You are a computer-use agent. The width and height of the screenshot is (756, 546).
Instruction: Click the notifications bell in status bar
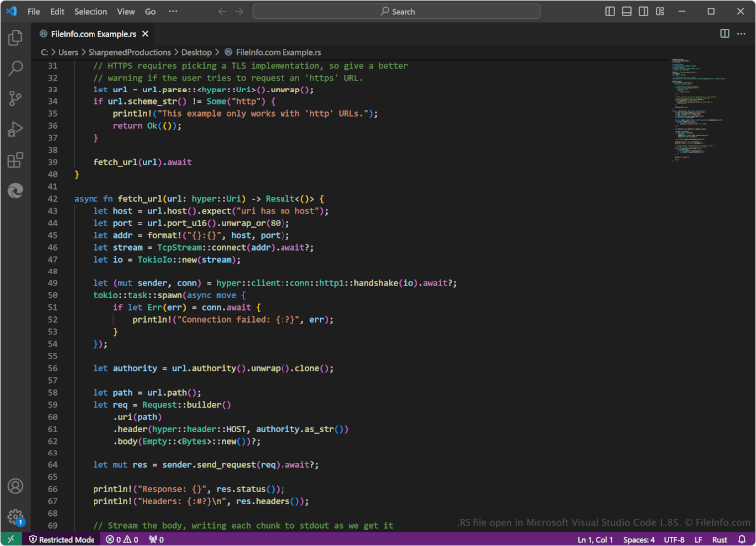pos(741,539)
